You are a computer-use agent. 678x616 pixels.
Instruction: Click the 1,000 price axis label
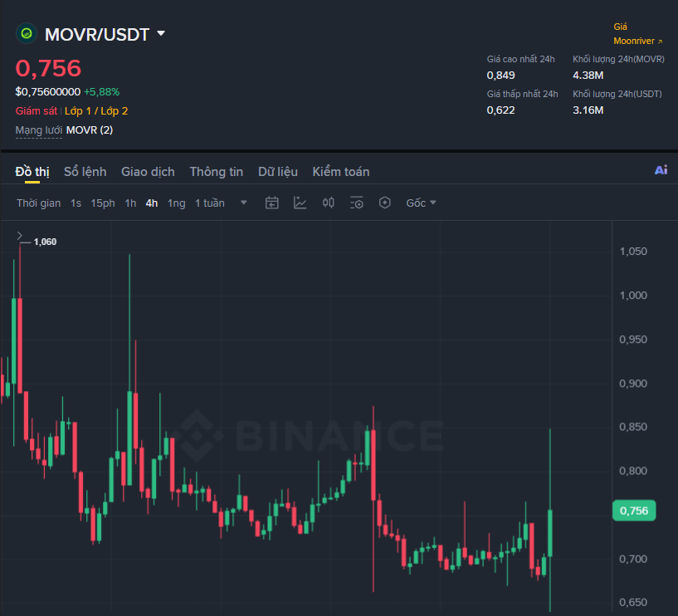tap(633, 296)
